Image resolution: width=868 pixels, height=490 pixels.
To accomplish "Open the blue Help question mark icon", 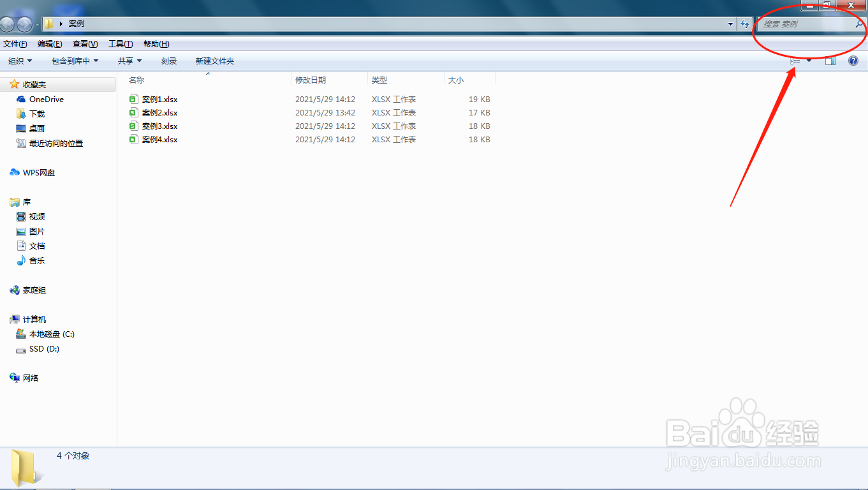I will [853, 61].
